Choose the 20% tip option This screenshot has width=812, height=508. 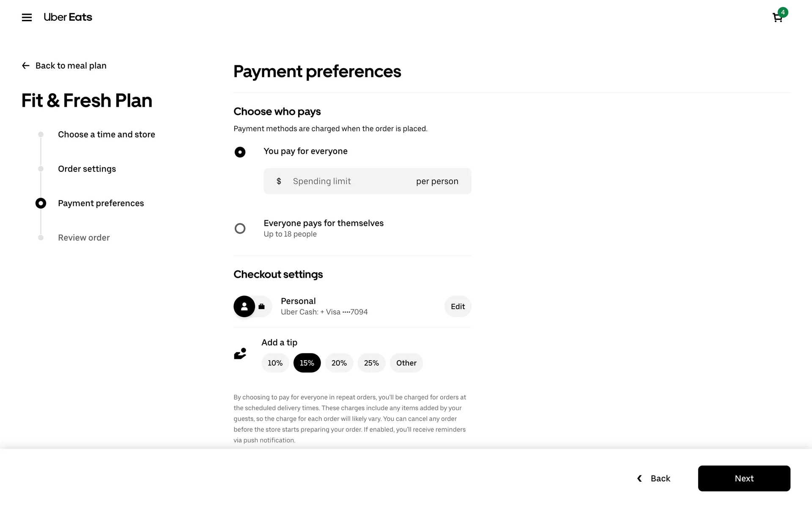pos(339,363)
